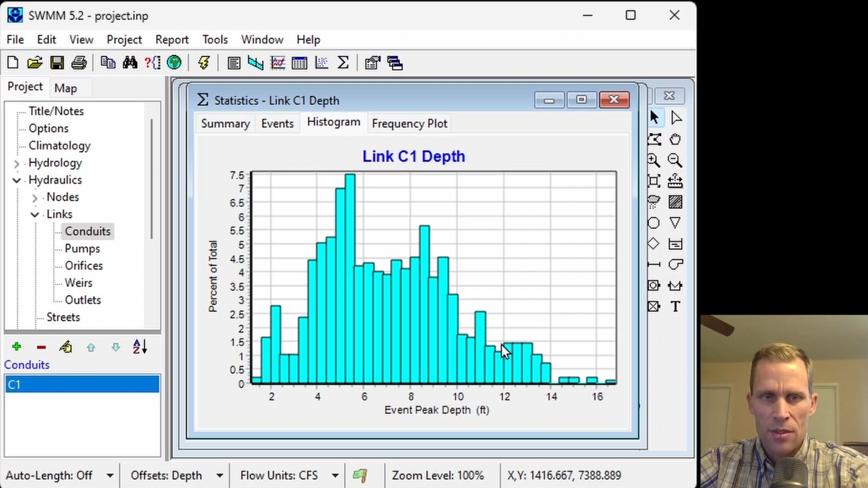Select Streets in the project tree
868x488 pixels.
[x=63, y=317]
